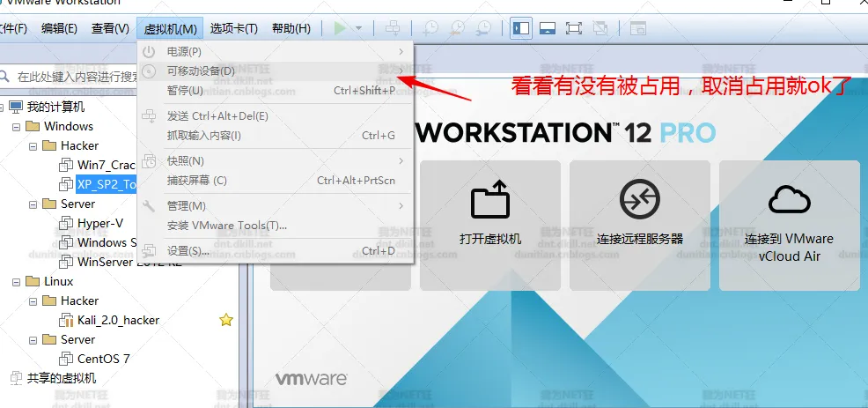868x408 pixels.
Task: Click the library search input field
Action: coord(75,77)
